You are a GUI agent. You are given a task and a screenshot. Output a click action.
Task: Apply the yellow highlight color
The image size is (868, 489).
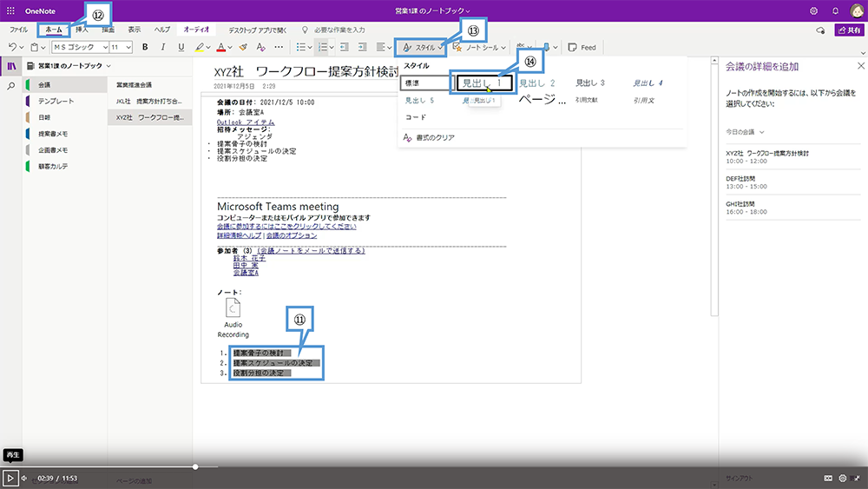[200, 47]
